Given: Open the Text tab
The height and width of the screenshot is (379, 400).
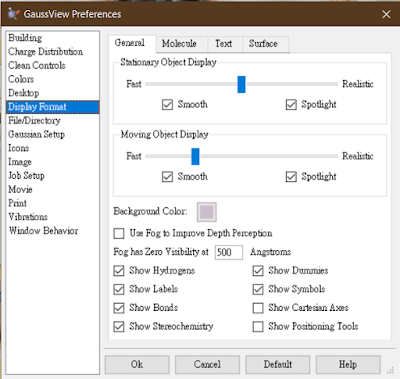Looking at the screenshot, I should point(224,44).
